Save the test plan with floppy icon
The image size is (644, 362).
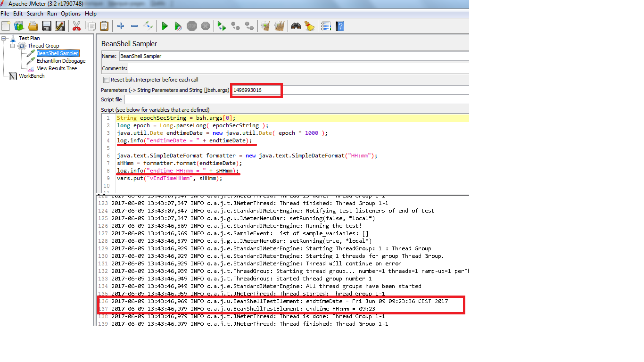(46, 26)
